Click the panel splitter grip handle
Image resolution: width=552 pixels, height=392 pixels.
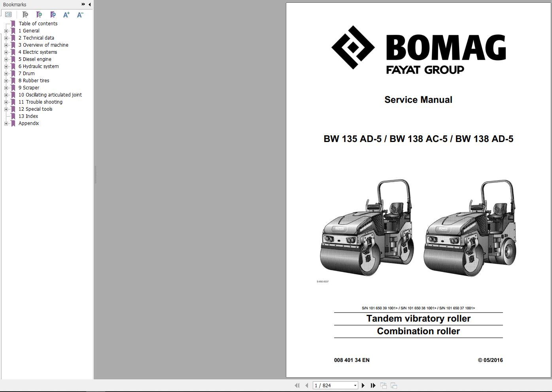tap(95, 174)
